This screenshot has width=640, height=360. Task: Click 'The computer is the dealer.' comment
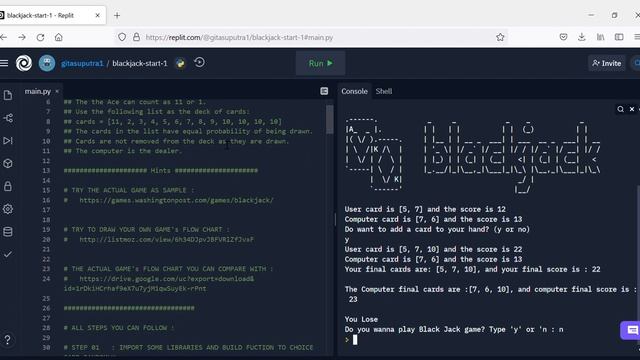pyautogui.click(x=122, y=151)
